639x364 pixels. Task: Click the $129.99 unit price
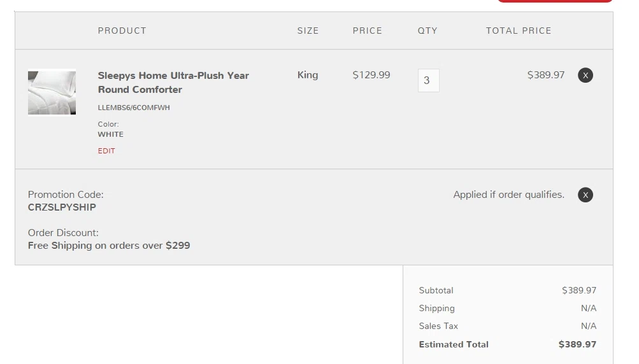(x=371, y=75)
